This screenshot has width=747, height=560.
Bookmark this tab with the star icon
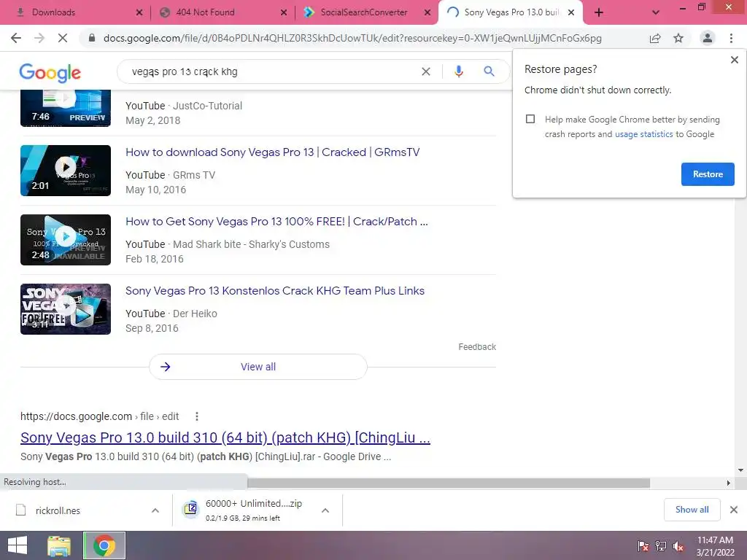click(678, 38)
